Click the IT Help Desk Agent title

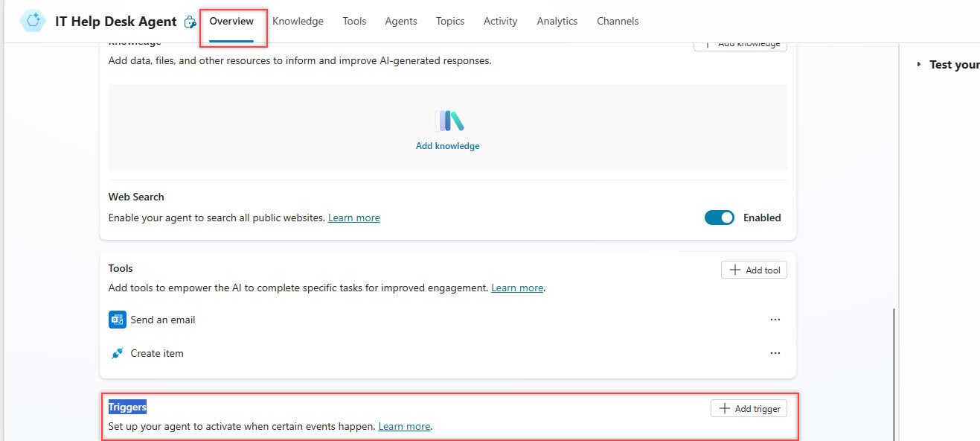click(116, 22)
